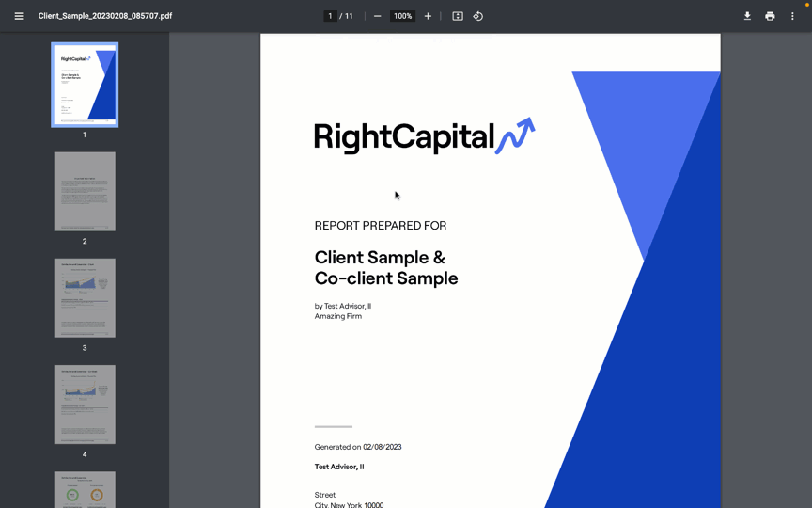Download the PDF file
The image size is (812, 508).
747,16
